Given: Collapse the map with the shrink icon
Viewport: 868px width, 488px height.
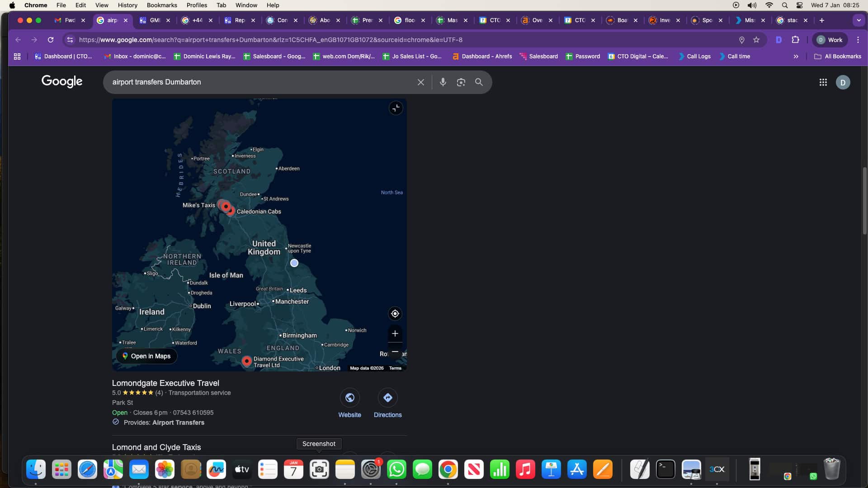Looking at the screenshot, I should pos(396,108).
